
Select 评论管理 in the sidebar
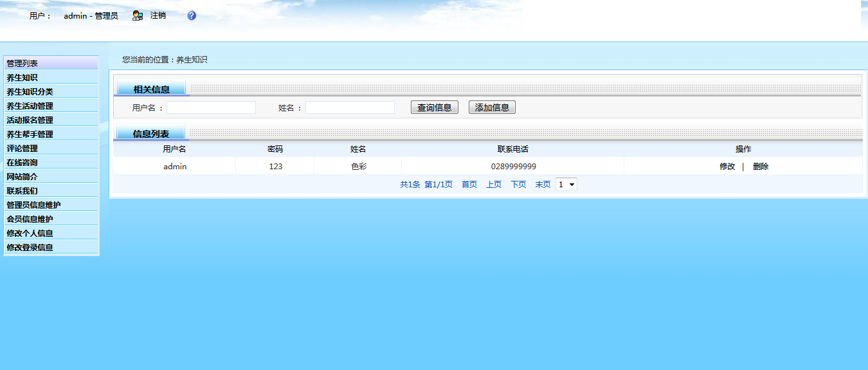coord(51,148)
